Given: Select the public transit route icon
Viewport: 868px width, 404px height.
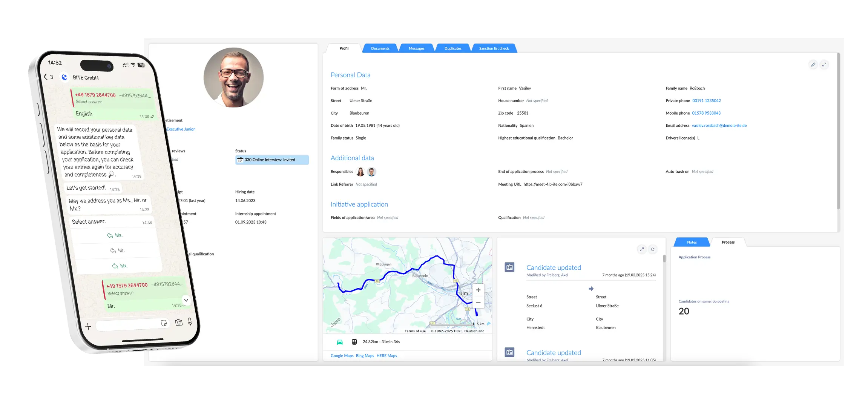Looking at the screenshot, I should pyautogui.click(x=354, y=342).
